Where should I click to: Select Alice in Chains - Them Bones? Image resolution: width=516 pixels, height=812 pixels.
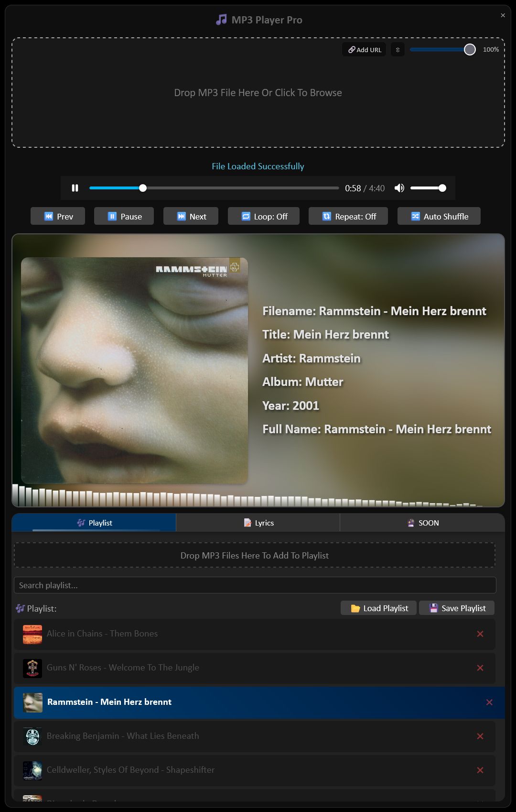255,634
